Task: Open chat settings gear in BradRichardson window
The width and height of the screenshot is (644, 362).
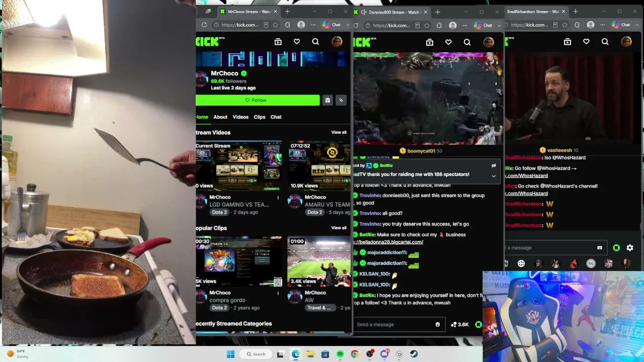Action: pyautogui.click(x=630, y=248)
